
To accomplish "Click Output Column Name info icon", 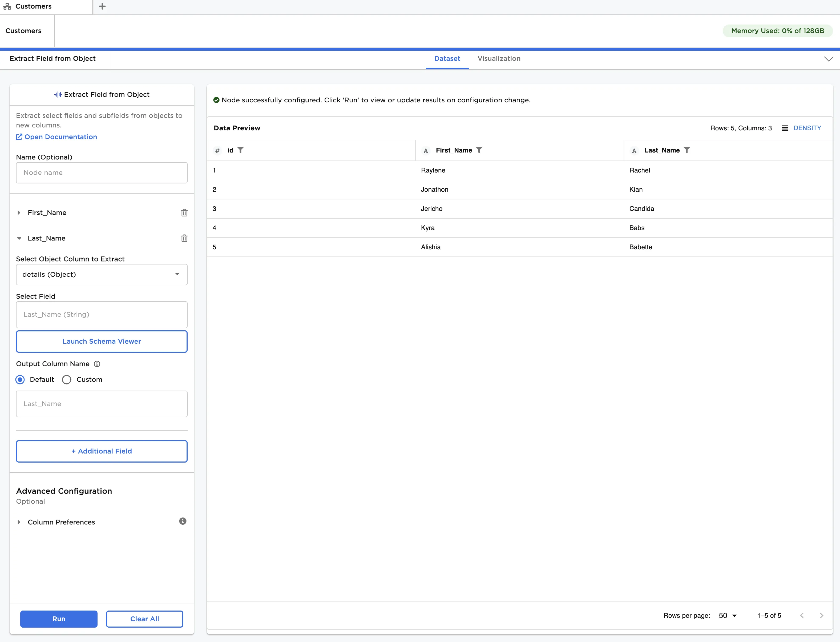I will coord(97,364).
